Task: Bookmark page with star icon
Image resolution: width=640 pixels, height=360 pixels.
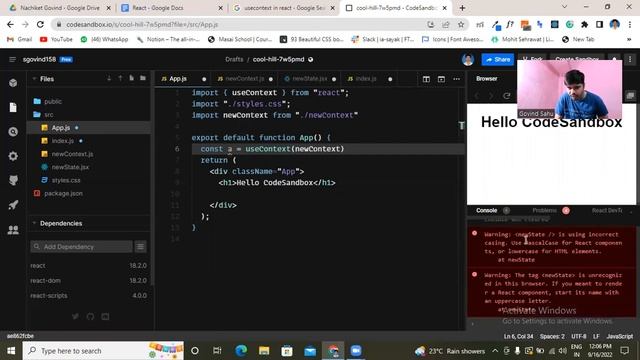Action: 461,24
